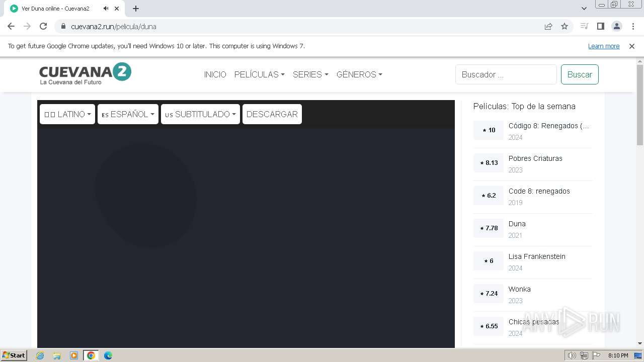Share this page icon in address bar
The width and height of the screenshot is (644, 362).
pyautogui.click(x=548, y=27)
